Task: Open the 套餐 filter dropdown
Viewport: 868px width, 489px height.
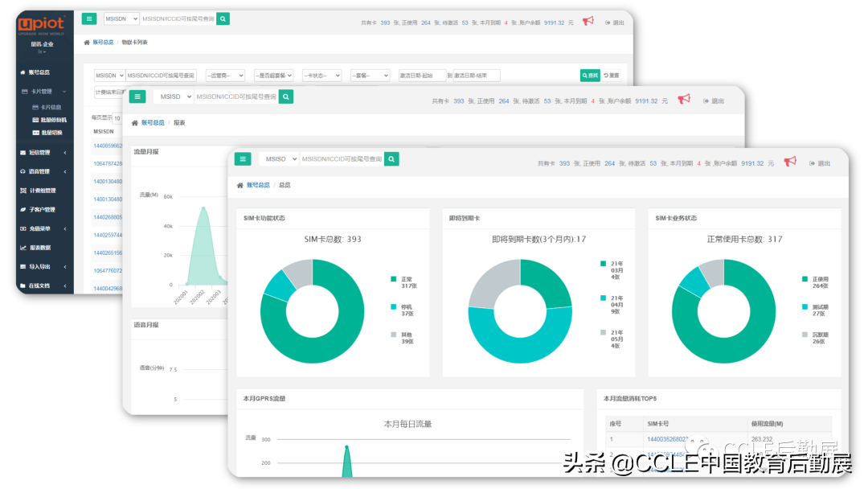Action: (x=370, y=76)
